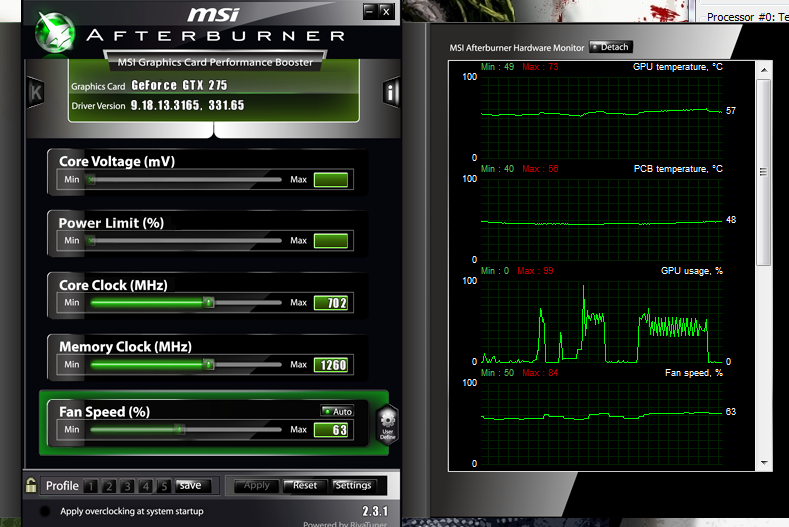
Task: Click the Fan Speed slider handle
Action: (180, 429)
